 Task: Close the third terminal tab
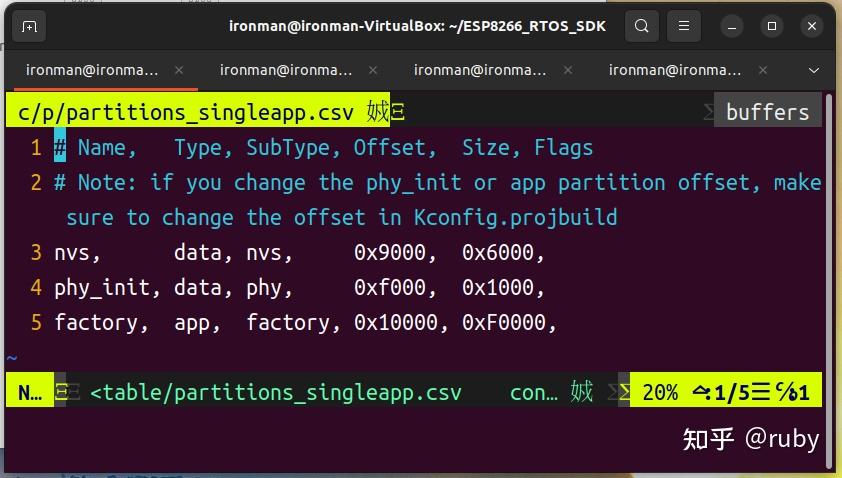click(568, 70)
